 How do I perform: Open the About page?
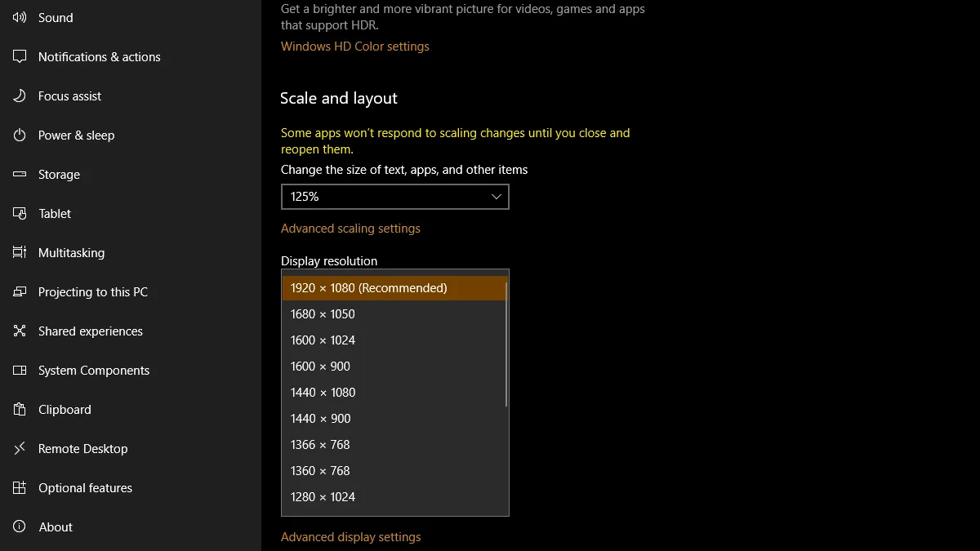[x=55, y=527]
